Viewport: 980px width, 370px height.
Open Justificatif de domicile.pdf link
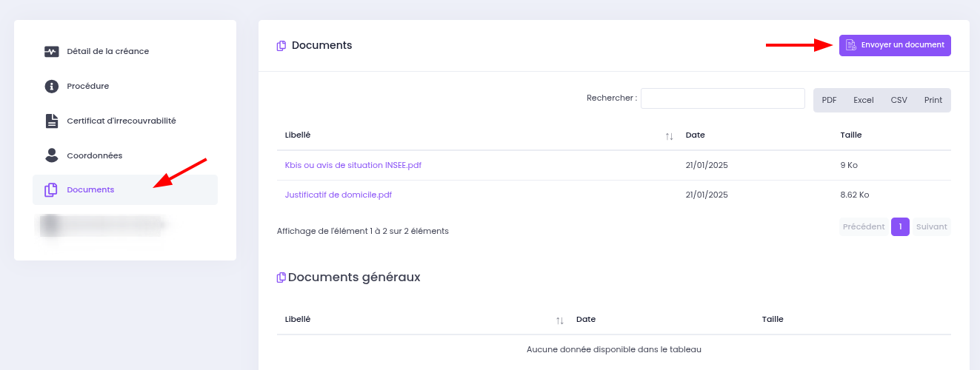point(339,195)
